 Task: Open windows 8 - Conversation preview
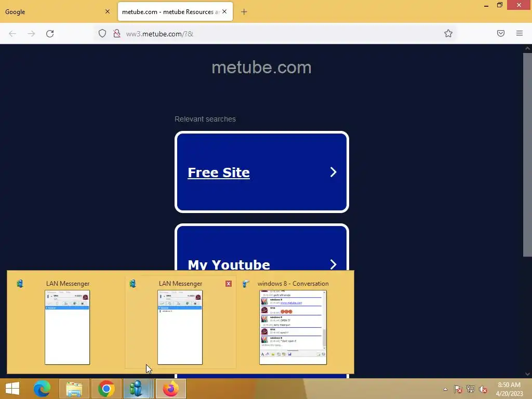click(293, 322)
